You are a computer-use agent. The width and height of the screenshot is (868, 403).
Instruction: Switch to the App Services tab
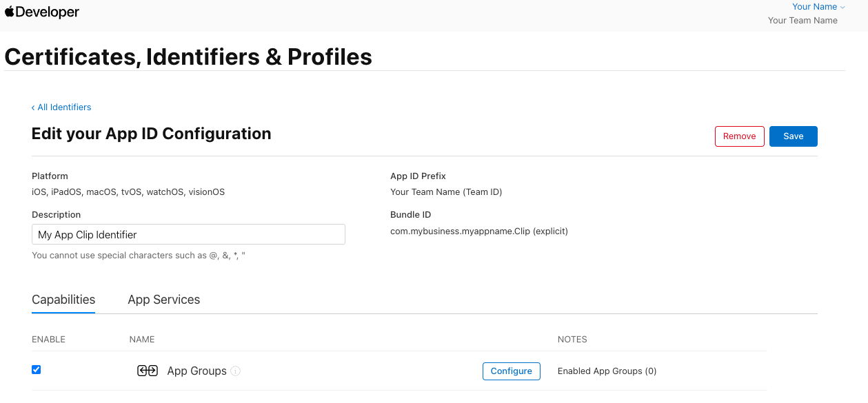[x=163, y=300]
